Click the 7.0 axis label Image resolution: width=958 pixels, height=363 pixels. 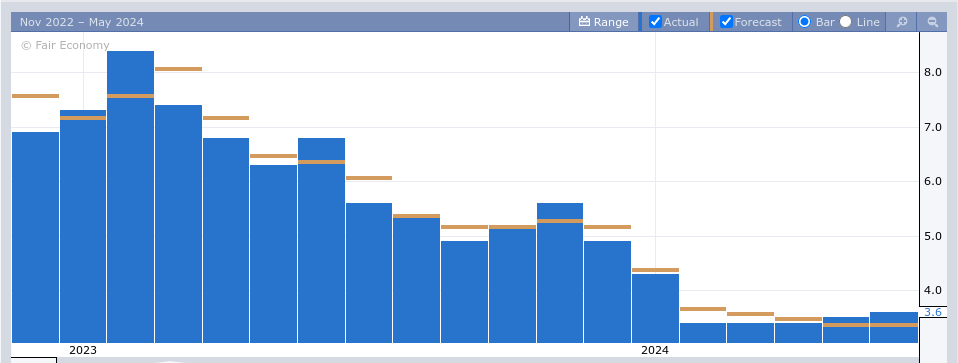933,127
